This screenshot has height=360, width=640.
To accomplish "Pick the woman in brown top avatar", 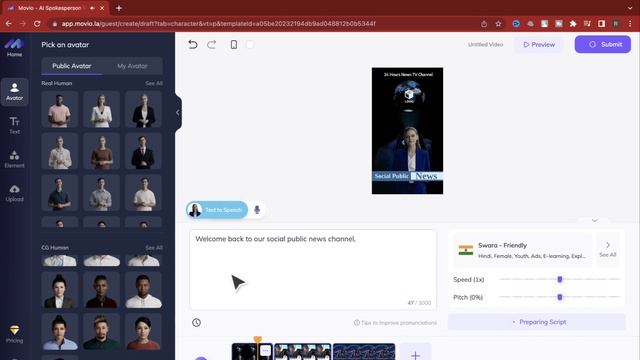I will point(102,151).
